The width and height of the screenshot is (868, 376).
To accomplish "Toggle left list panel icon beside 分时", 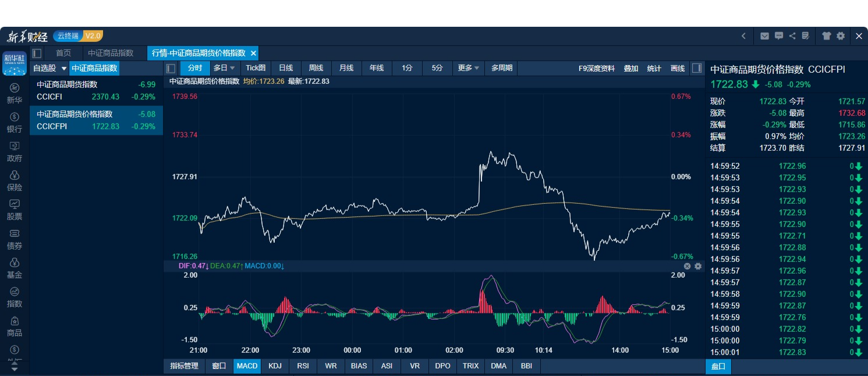I will [x=171, y=68].
